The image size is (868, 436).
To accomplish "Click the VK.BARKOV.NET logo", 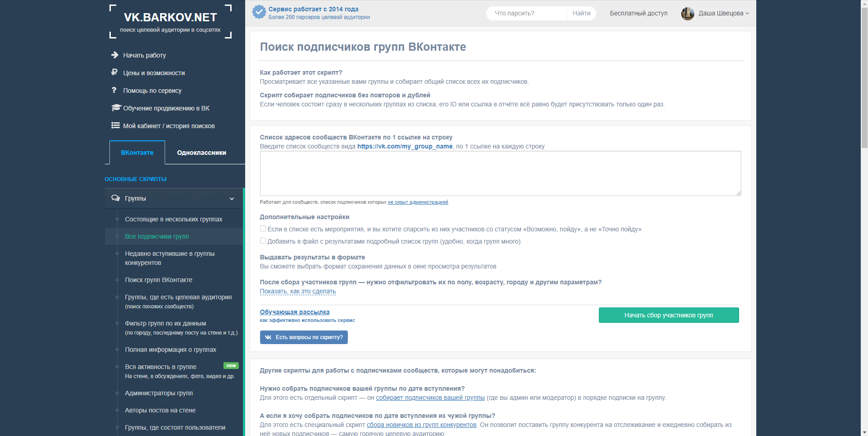I will pos(170,21).
